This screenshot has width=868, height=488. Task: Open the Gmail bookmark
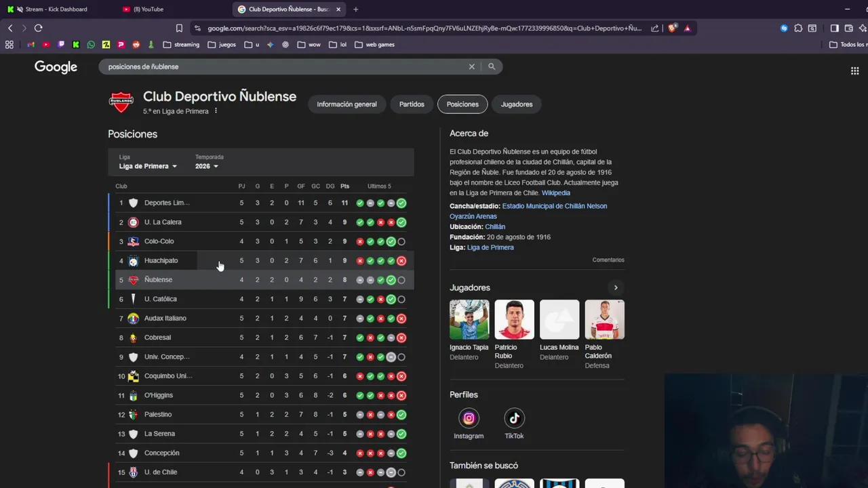[x=31, y=45]
